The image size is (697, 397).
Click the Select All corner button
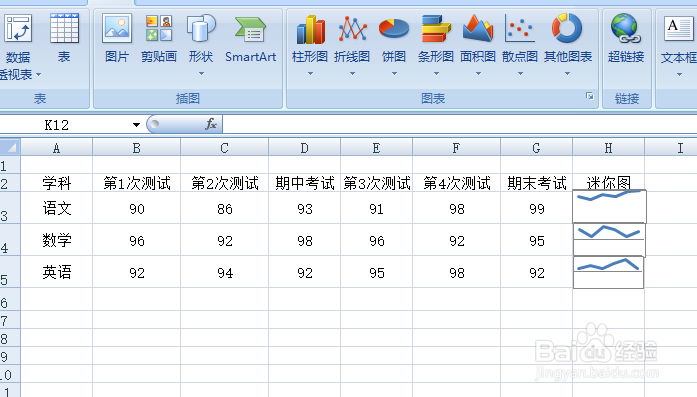(x=10, y=147)
